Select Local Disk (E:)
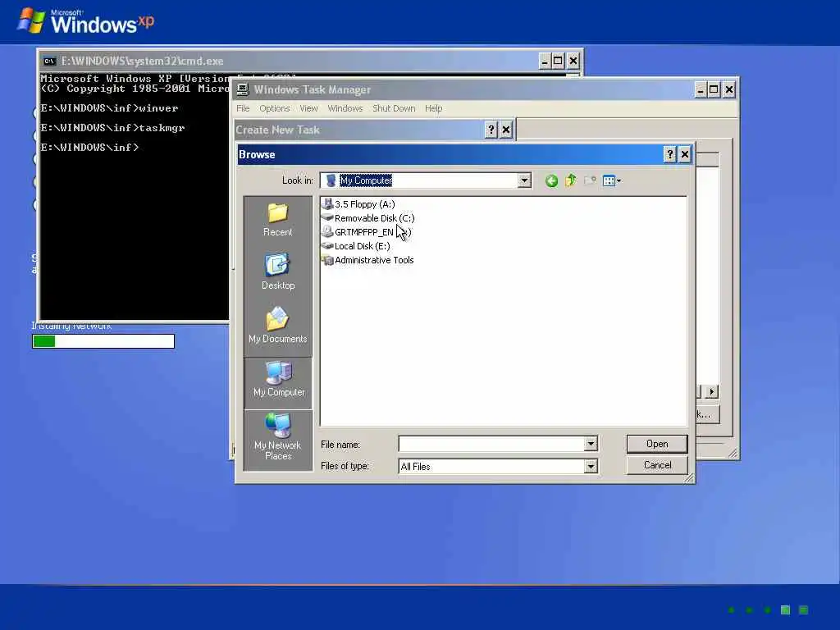The width and height of the screenshot is (840, 630). point(356,246)
